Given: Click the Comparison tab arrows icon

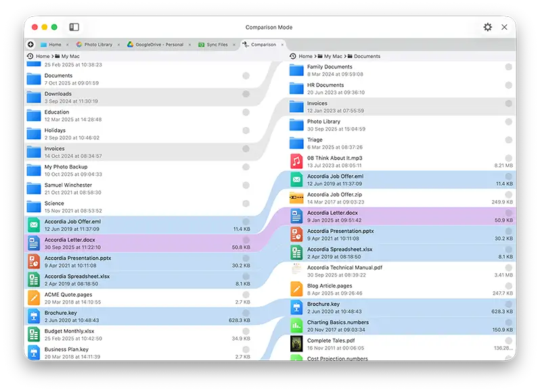Looking at the screenshot, I should pos(245,45).
